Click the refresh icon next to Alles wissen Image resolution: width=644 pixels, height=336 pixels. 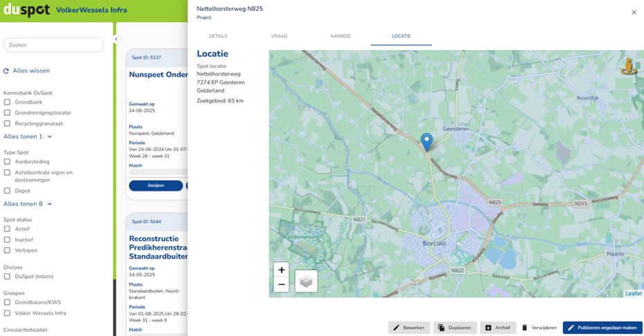tap(6, 71)
